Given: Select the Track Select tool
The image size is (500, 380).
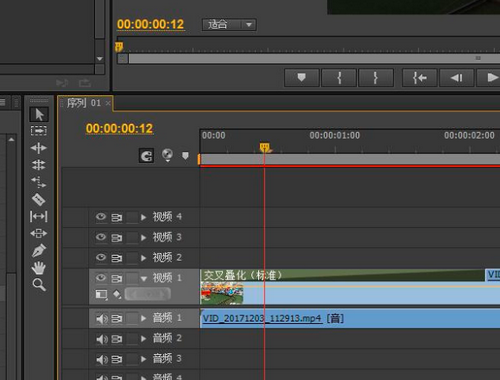Looking at the screenshot, I should pyautogui.click(x=39, y=130).
